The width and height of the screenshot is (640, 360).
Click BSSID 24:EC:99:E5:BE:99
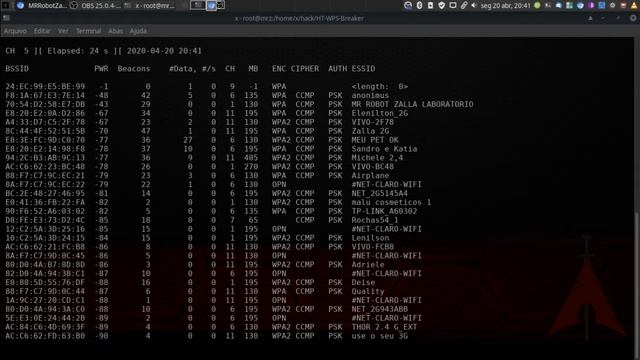pyautogui.click(x=45, y=87)
